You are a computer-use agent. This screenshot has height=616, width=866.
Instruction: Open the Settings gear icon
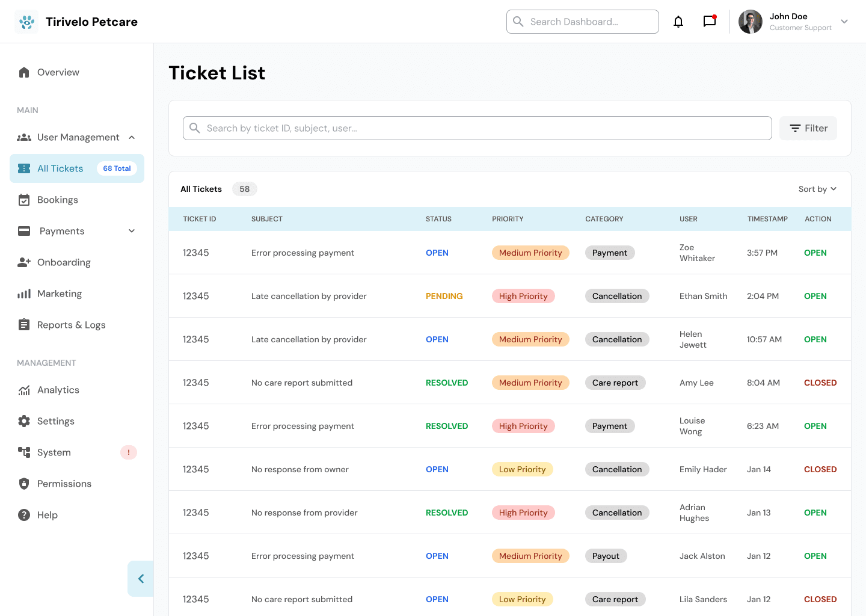[24, 421]
